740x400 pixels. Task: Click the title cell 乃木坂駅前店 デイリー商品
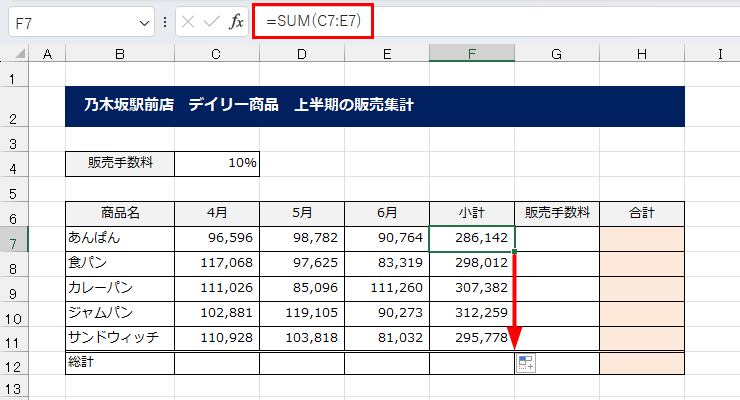pos(375,106)
